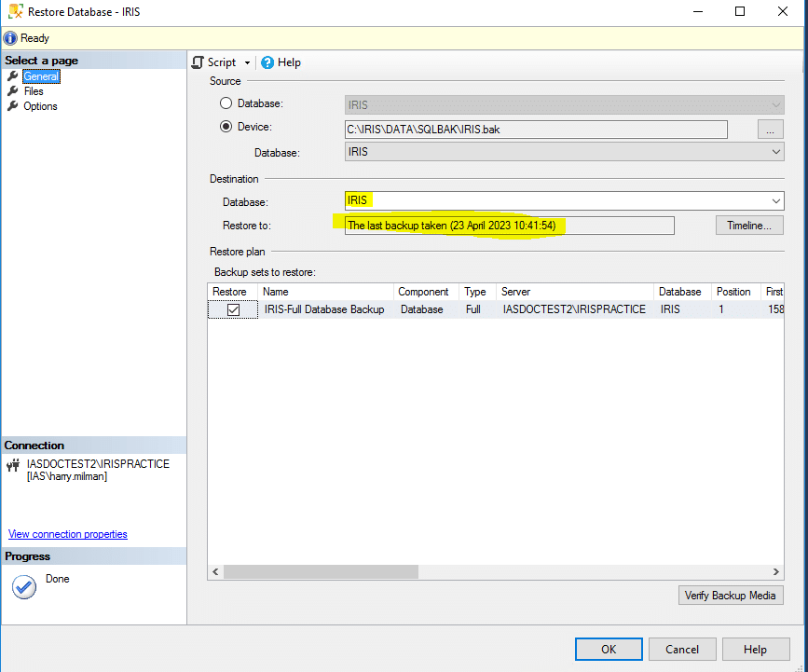This screenshot has width=808, height=672.
Task: Open the disabled source Database IRIS dropdown
Action: coord(564,105)
